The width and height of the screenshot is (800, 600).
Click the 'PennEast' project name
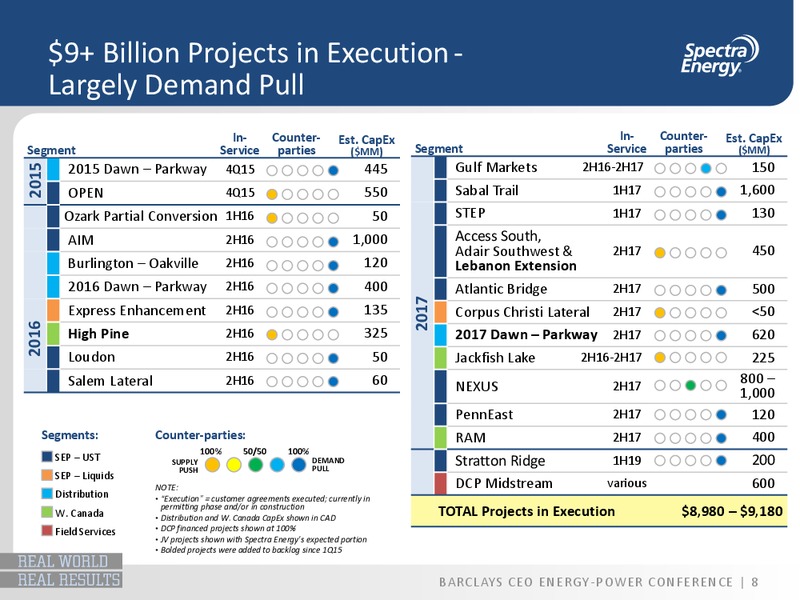pyautogui.click(x=484, y=414)
